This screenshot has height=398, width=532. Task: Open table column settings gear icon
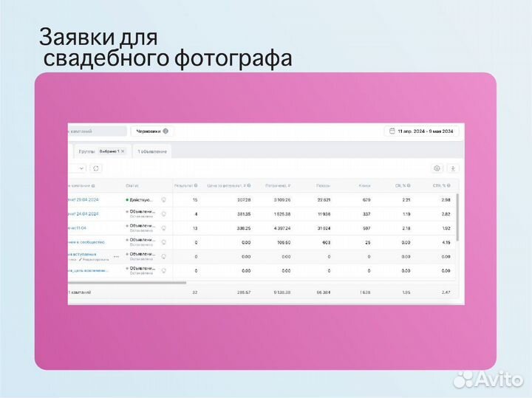(437, 168)
